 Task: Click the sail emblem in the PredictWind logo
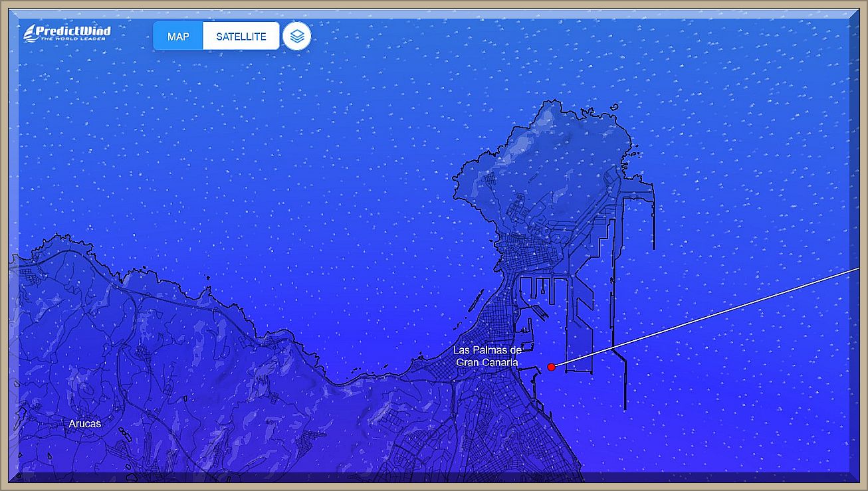(x=29, y=33)
